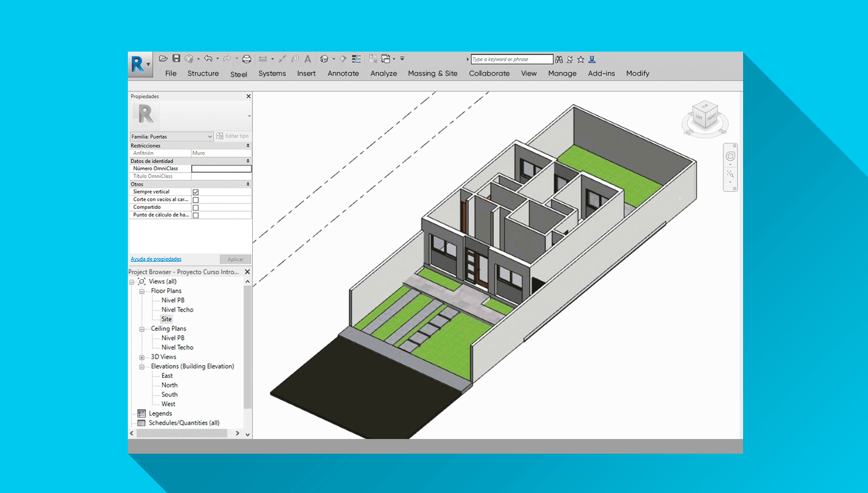Check Punto de cálculo de habitación
868x493 pixels.
195,215
